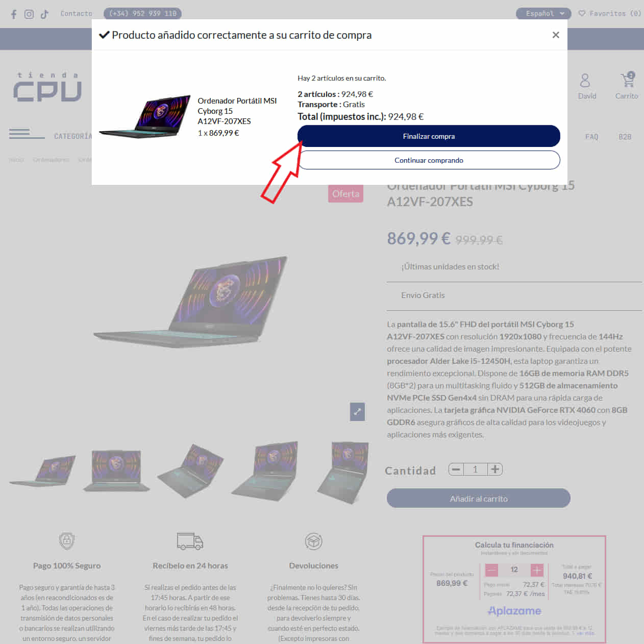Click Continuar comprando button
Screen dimensions: 644x644
[x=429, y=160]
